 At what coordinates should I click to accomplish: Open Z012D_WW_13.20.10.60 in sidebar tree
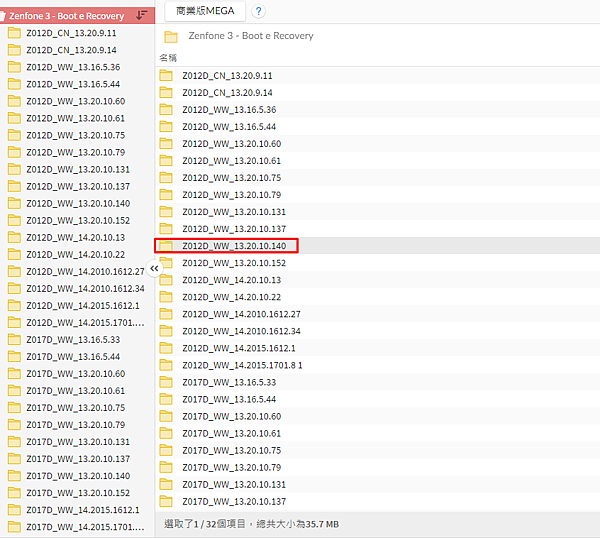point(75,101)
